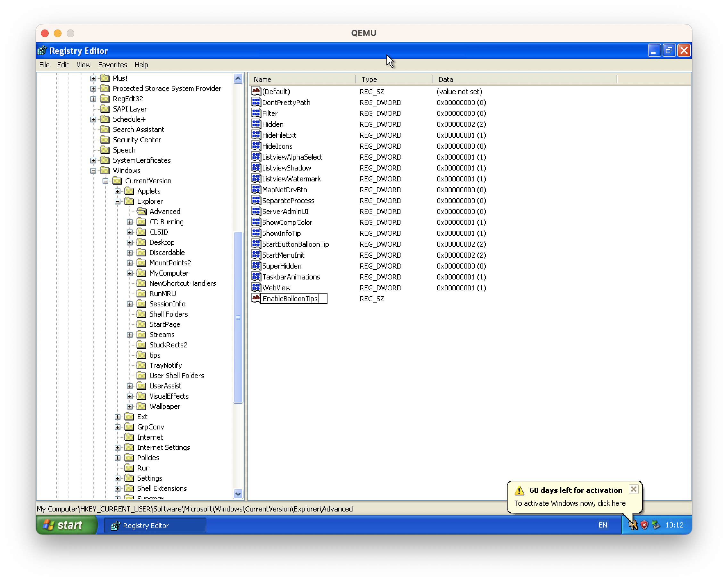
Task: Expand the UserAssist tree node
Action: click(x=130, y=386)
